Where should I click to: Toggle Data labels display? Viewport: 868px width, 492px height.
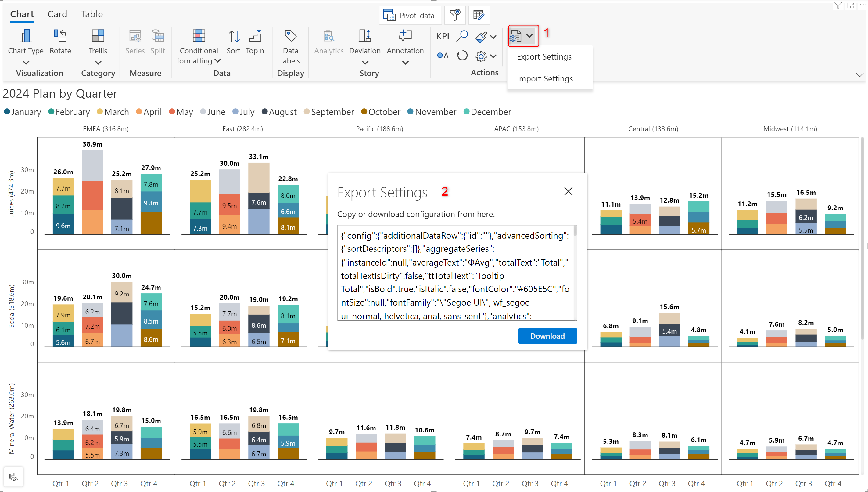click(x=290, y=36)
